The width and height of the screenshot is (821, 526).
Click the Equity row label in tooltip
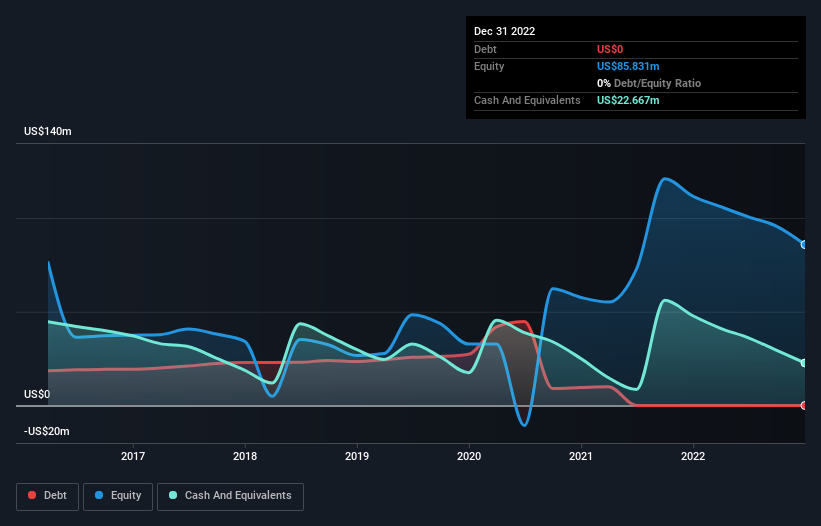coord(489,66)
